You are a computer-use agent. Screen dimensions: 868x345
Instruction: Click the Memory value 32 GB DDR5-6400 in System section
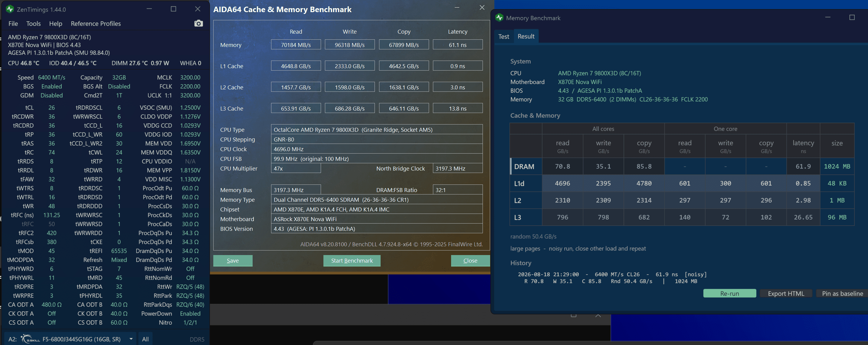(633, 99)
